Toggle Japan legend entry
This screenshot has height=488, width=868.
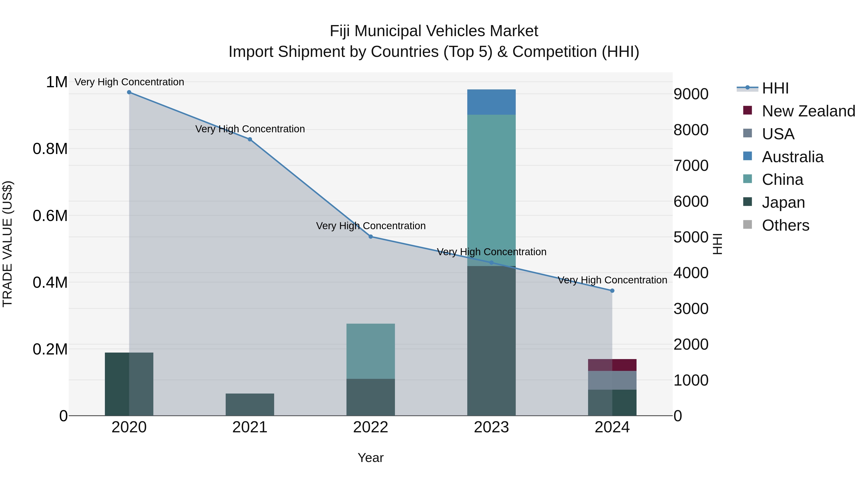point(774,202)
